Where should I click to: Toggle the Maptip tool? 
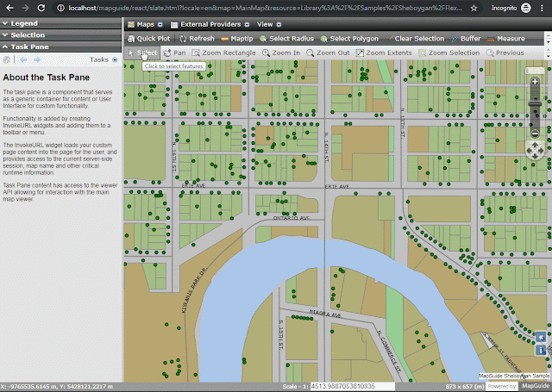(237, 39)
